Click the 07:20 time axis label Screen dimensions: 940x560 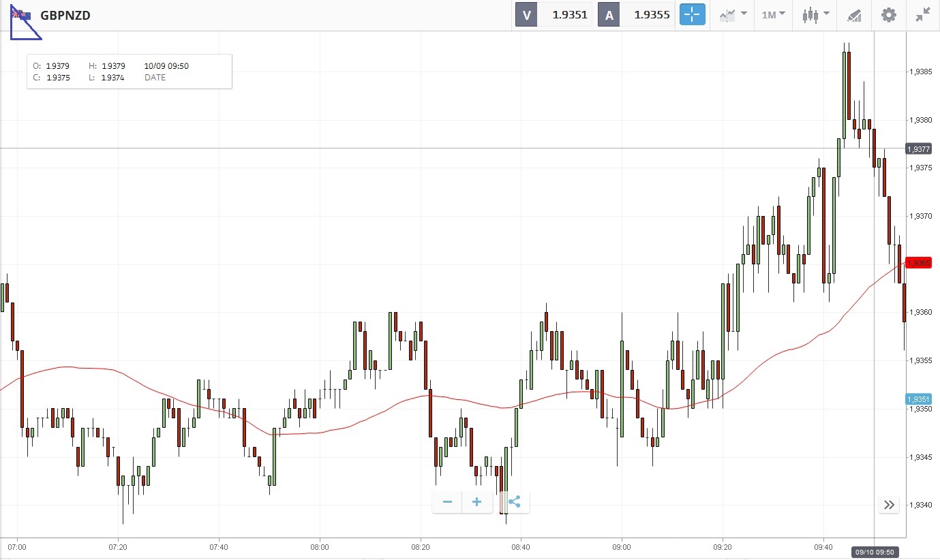(x=118, y=547)
